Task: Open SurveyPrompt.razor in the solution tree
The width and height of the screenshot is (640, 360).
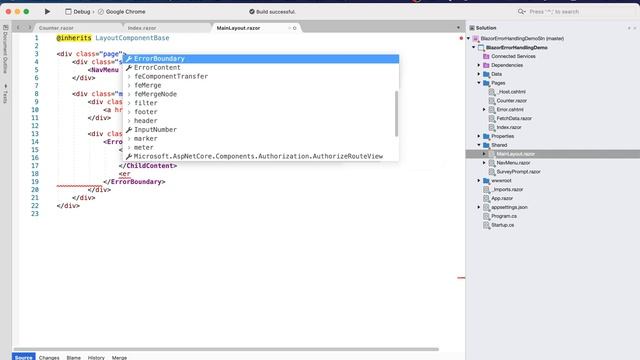Action: point(518,172)
